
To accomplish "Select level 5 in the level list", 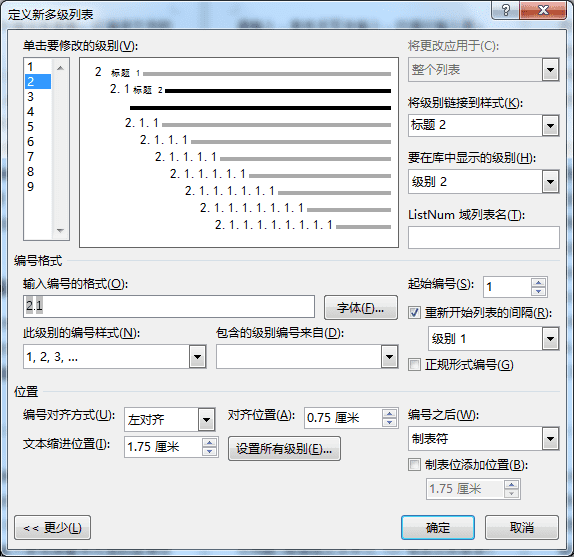I will pyautogui.click(x=38, y=127).
